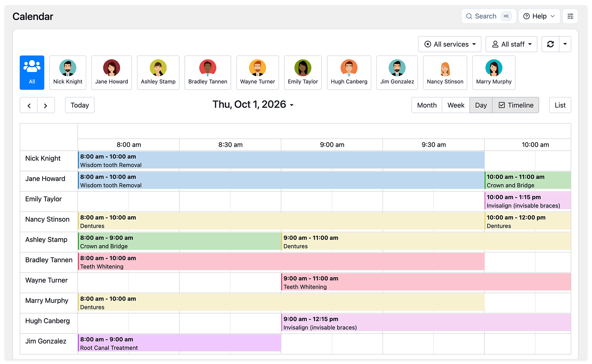Open Wayne Turner's Teeth Whitening appointment

[426, 282]
